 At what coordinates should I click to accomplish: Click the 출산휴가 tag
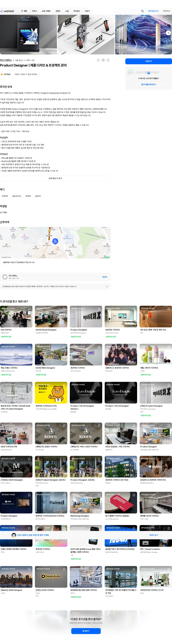38,196
